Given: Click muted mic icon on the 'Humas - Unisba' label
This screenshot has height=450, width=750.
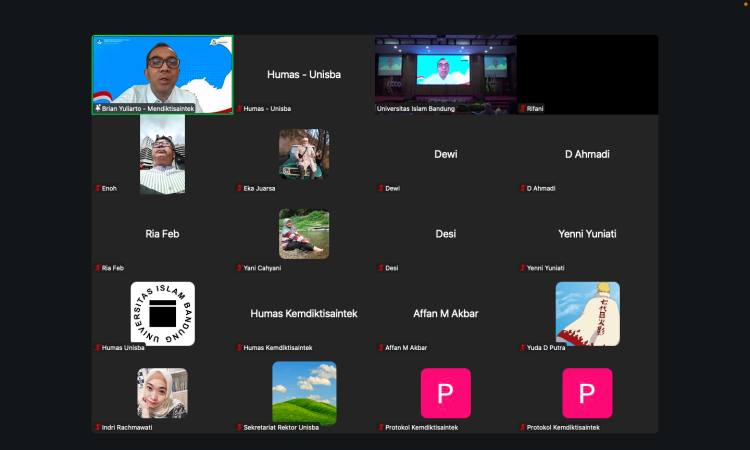Looking at the screenshot, I should click(239, 109).
